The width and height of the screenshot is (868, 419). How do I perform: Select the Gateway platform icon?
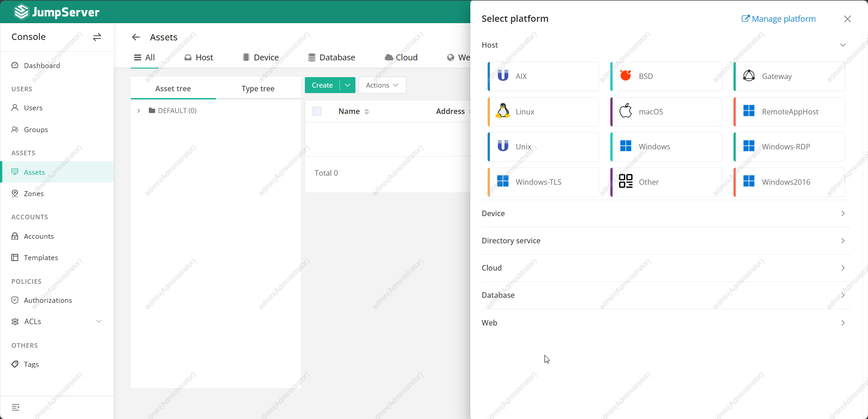749,76
